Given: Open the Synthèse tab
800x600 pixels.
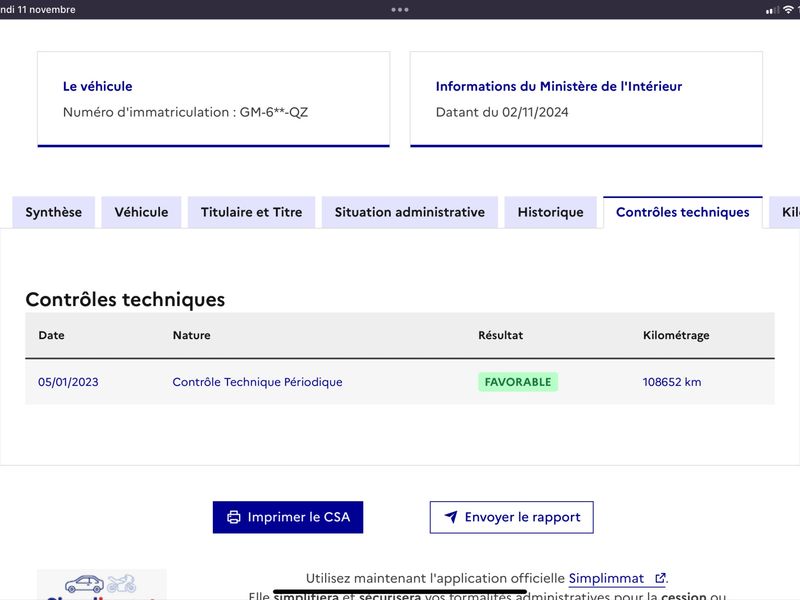Looking at the screenshot, I should [x=54, y=212].
